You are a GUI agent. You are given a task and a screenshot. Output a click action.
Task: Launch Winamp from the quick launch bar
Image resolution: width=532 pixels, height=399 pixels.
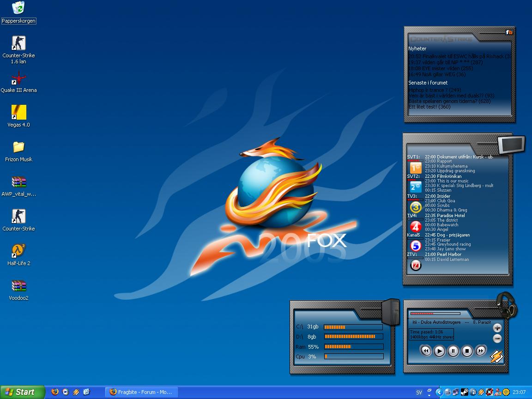(x=76, y=392)
